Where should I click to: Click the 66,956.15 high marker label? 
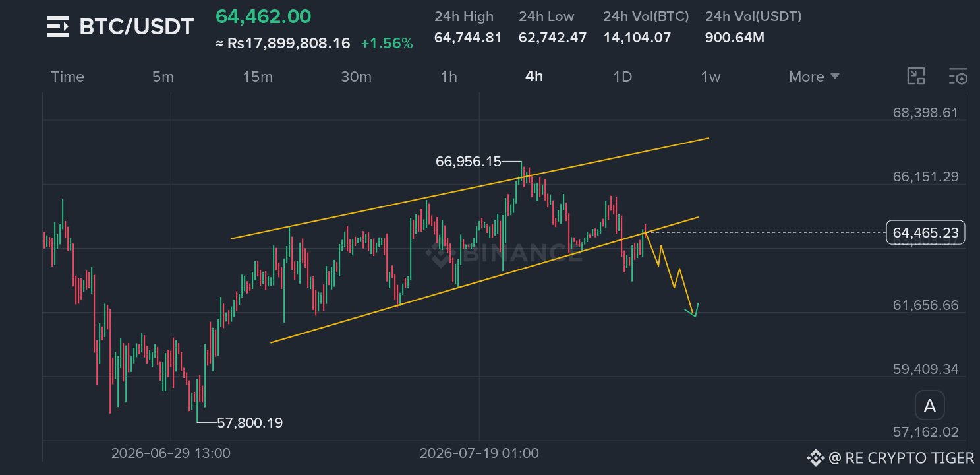(469, 162)
